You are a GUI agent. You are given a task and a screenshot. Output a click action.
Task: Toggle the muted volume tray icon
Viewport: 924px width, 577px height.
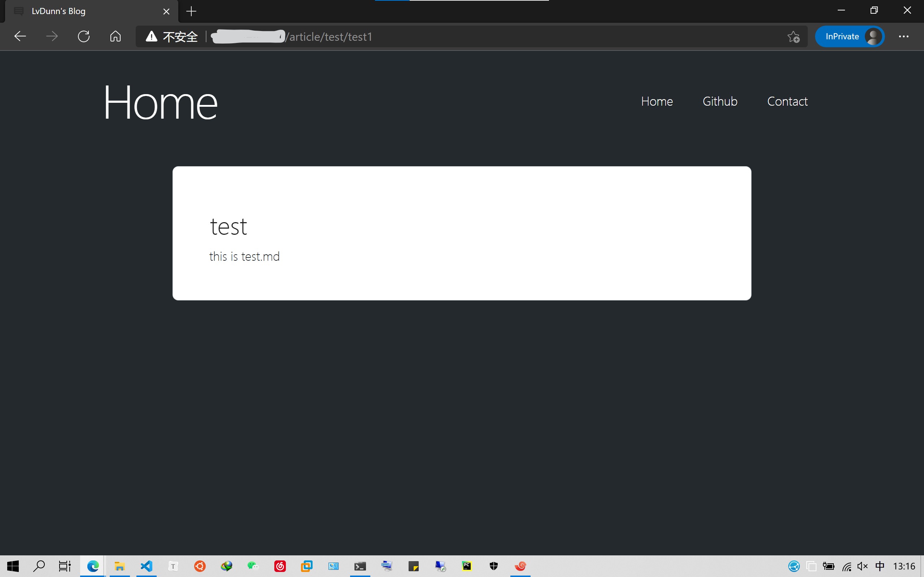click(x=862, y=566)
